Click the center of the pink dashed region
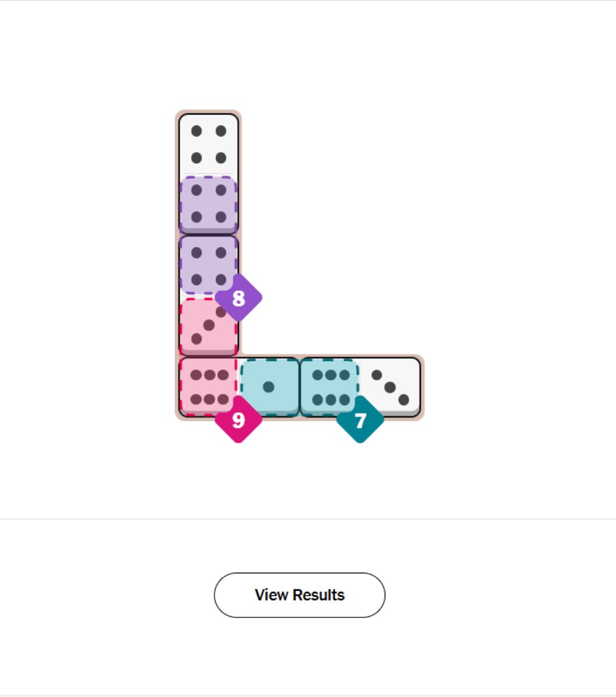 pos(209,357)
